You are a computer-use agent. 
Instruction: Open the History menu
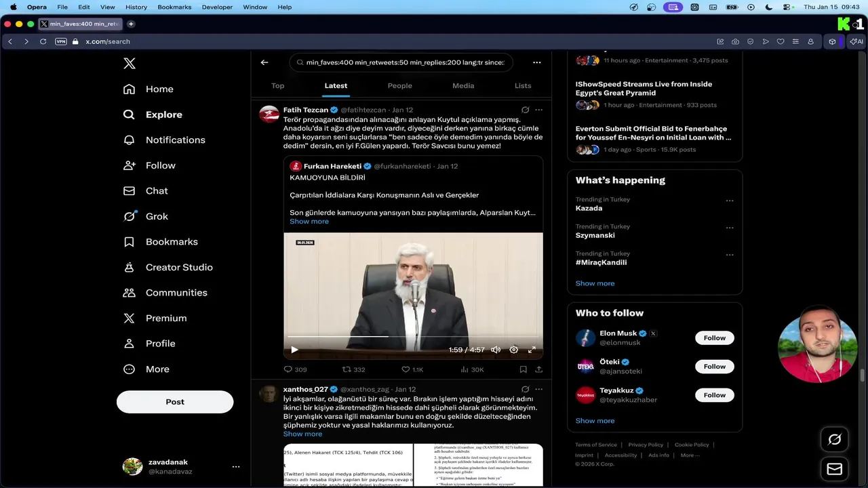136,7
